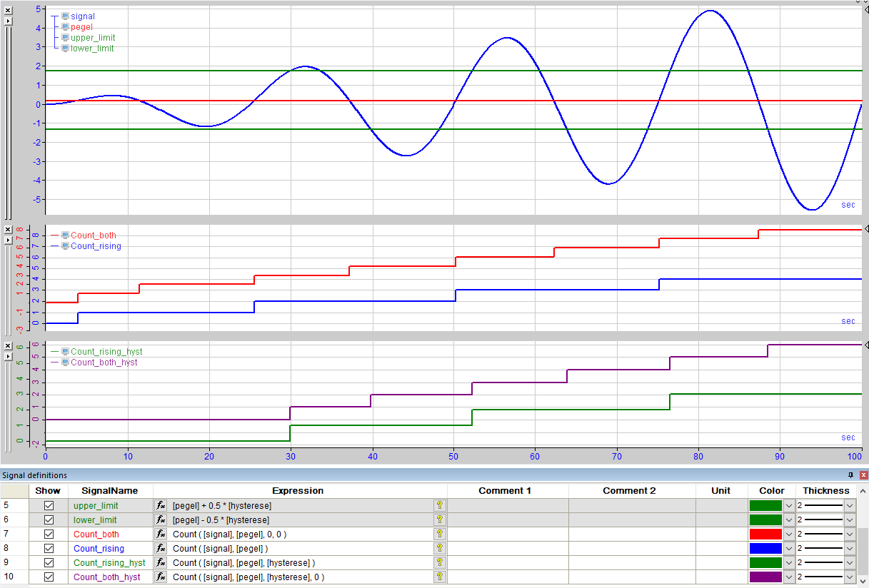Click the Expression column header
The width and height of the screenshot is (869, 588).
298,491
